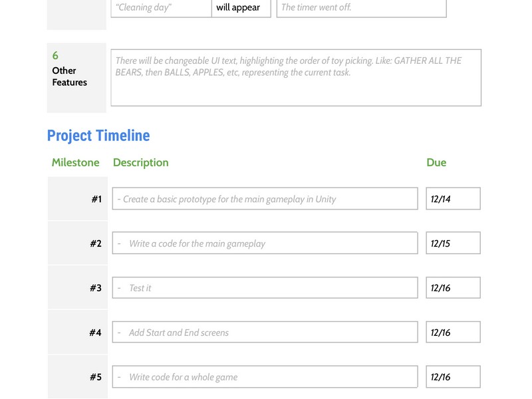Select "Write a code for the main gameplay" field
The height and width of the screenshot is (399, 532).
click(265, 243)
